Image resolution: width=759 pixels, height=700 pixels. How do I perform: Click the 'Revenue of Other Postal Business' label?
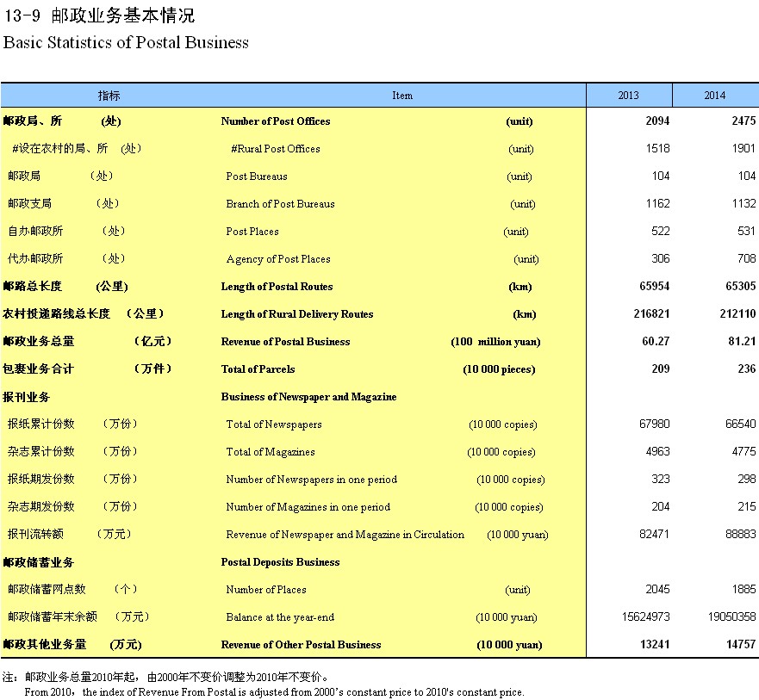pos(301,645)
